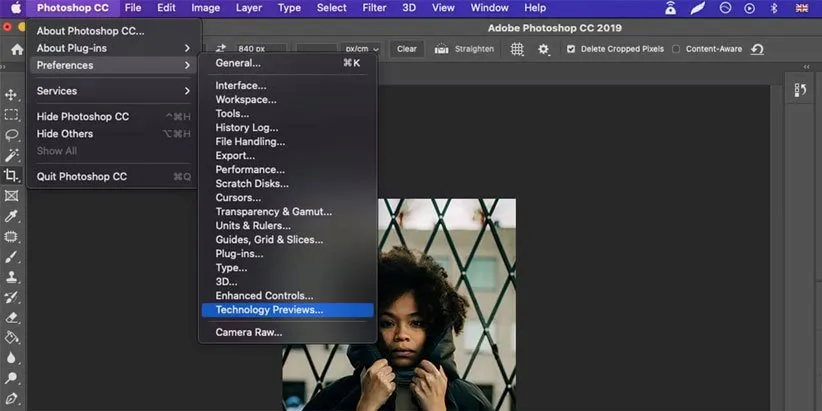Screen dimensions: 822x411
Task: Click the crop overlay grid icon
Action: coord(517,49)
